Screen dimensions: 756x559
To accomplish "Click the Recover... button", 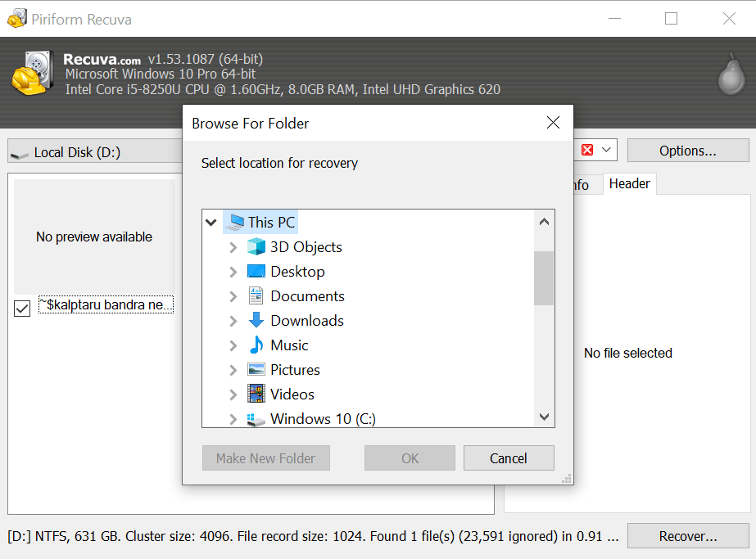I will click(688, 536).
